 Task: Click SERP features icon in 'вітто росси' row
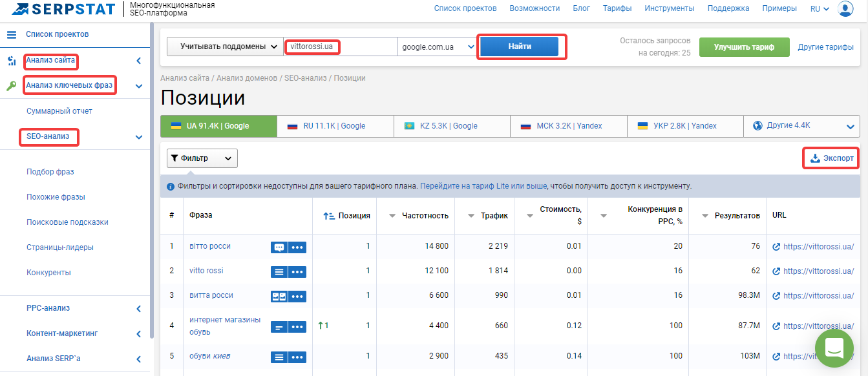279,247
